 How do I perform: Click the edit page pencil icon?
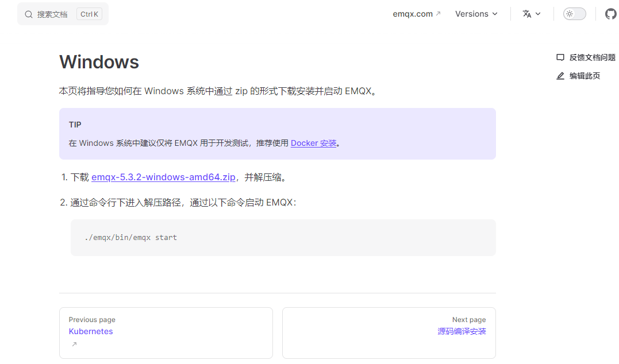click(x=560, y=76)
